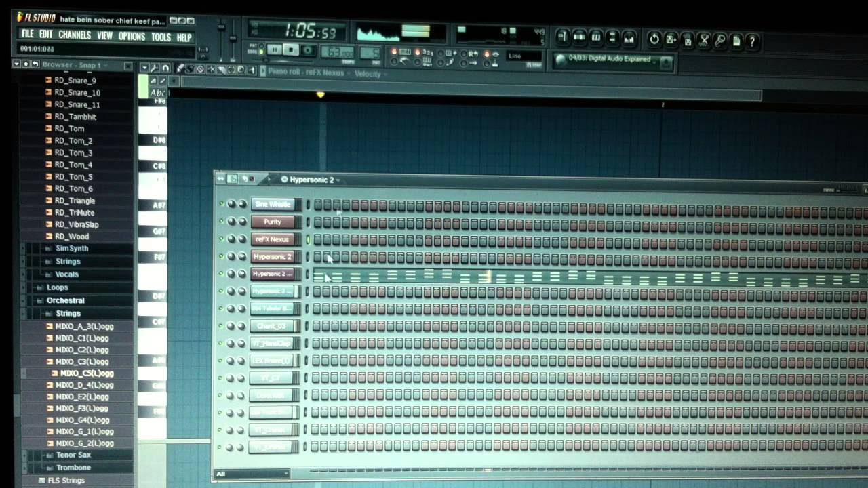868x488 pixels.
Task: Open the browser view icon in top toolbar
Action: (x=612, y=38)
